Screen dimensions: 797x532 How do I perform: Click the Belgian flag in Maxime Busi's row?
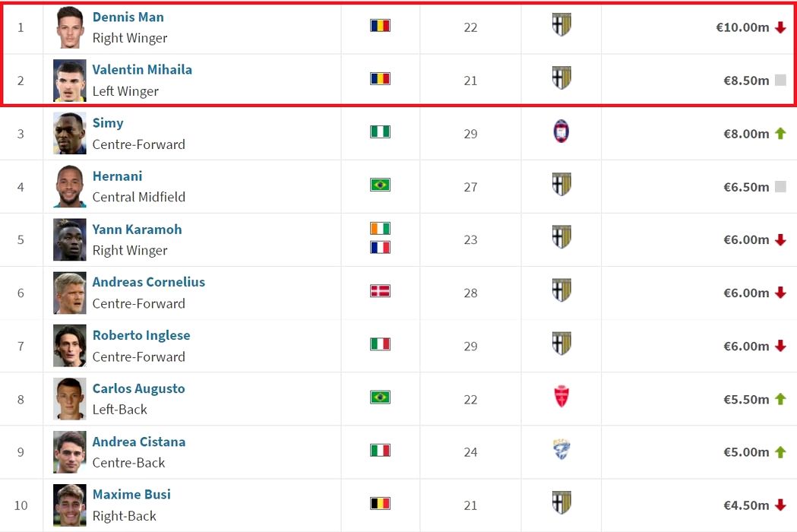380,503
